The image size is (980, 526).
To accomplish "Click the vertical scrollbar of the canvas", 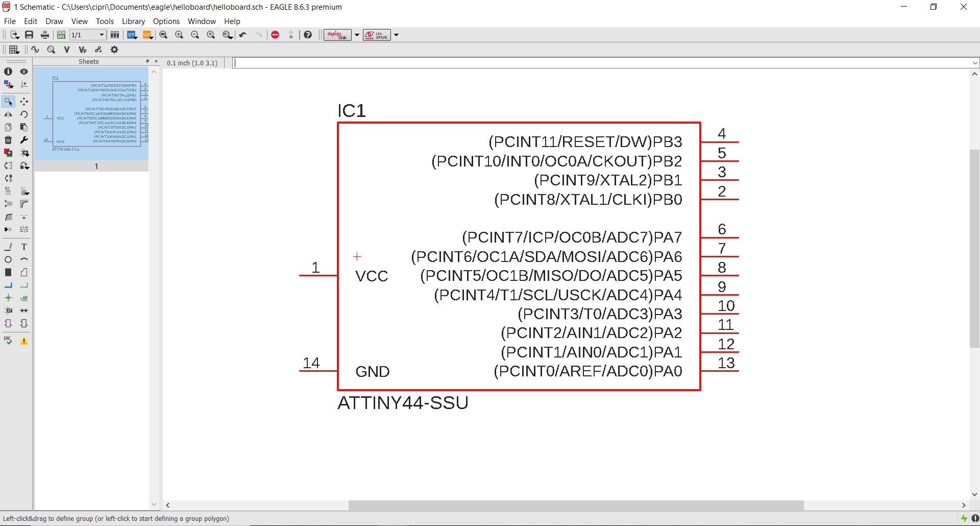I will 974,249.
